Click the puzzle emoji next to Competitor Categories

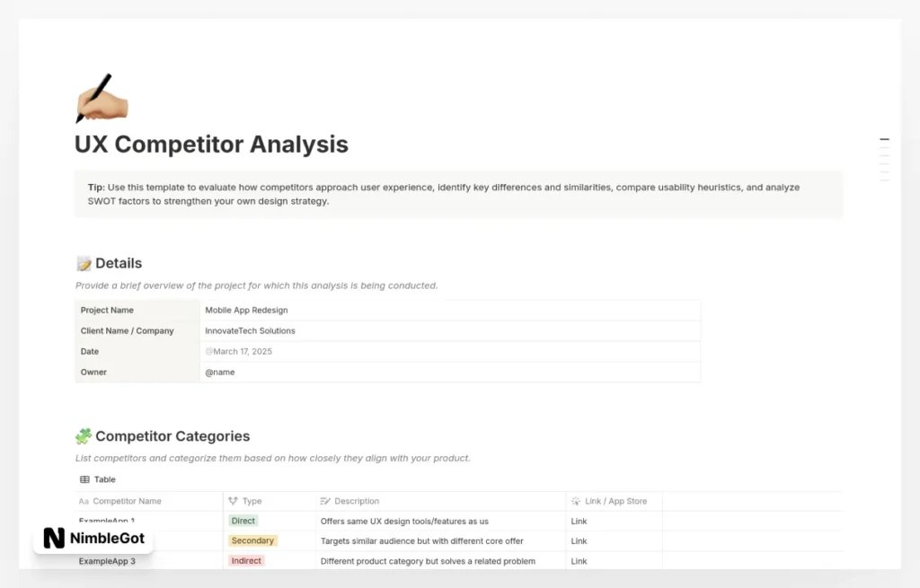point(83,436)
